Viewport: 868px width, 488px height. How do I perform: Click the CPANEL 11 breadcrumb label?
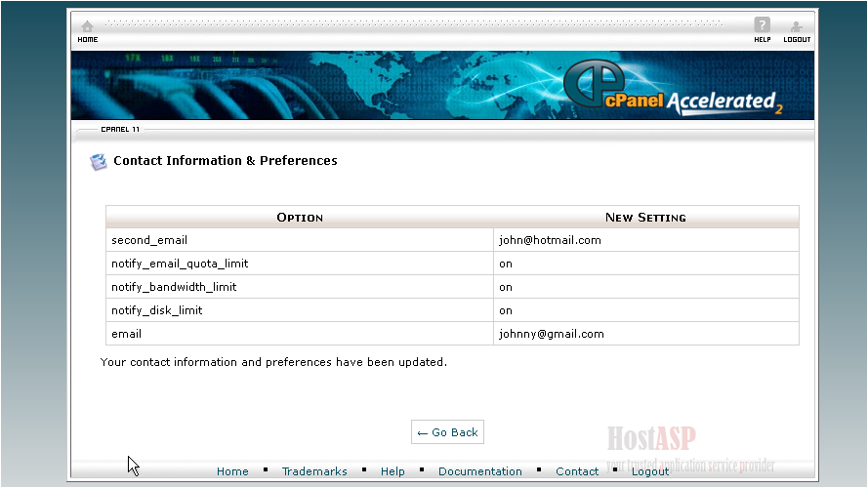pyautogui.click(x=120, y=129)
